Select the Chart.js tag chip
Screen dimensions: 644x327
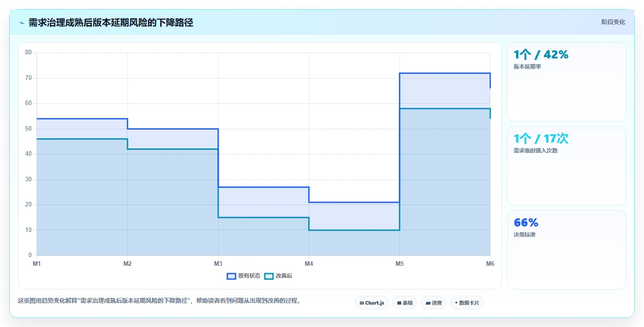(371, 303)
